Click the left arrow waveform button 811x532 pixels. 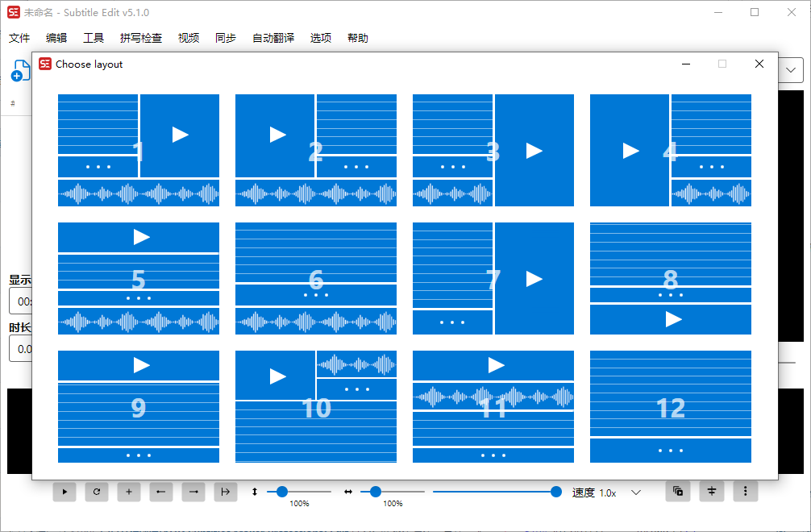click(x=161, y=492)
